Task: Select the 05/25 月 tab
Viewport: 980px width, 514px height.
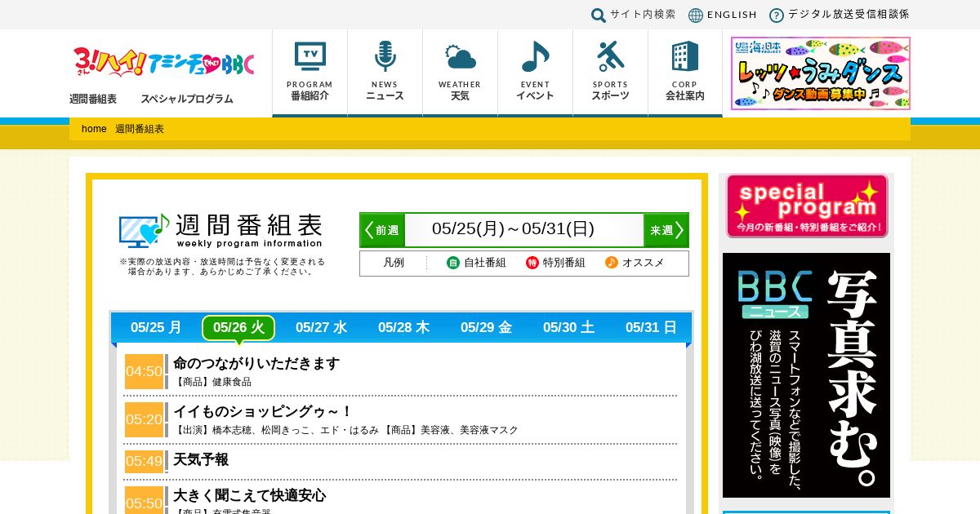Action: tap(156, 328)
